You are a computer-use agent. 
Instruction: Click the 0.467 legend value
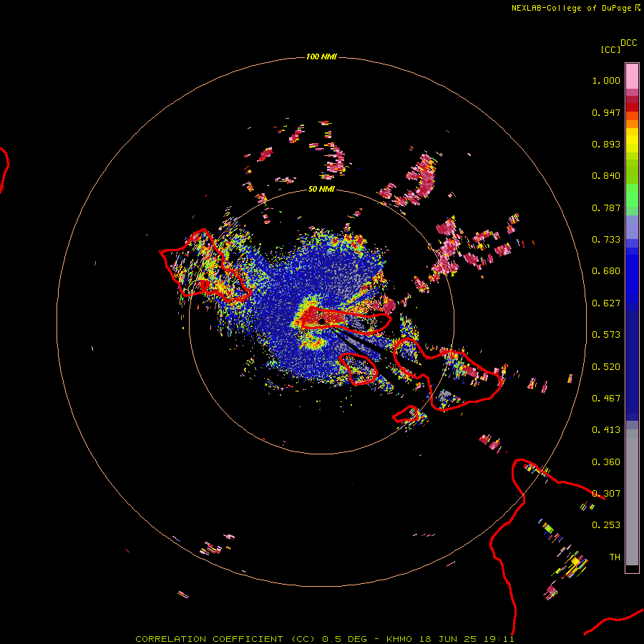pos(606,399)
